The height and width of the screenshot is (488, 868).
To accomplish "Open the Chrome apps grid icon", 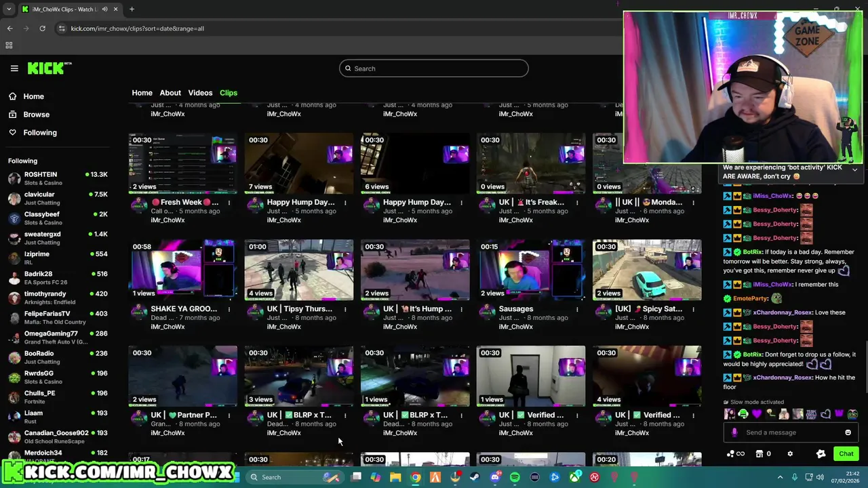I will click(9, 45).
